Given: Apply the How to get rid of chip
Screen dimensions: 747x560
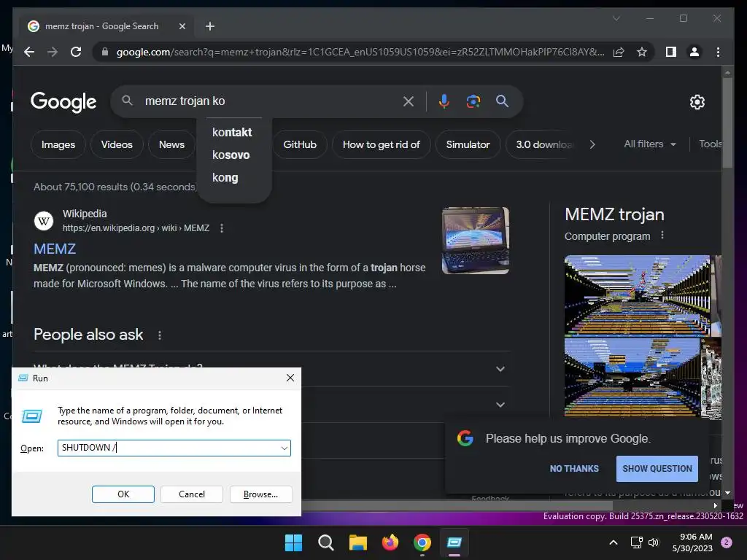Looking at the screenshot, I should [x=381, y=144].
